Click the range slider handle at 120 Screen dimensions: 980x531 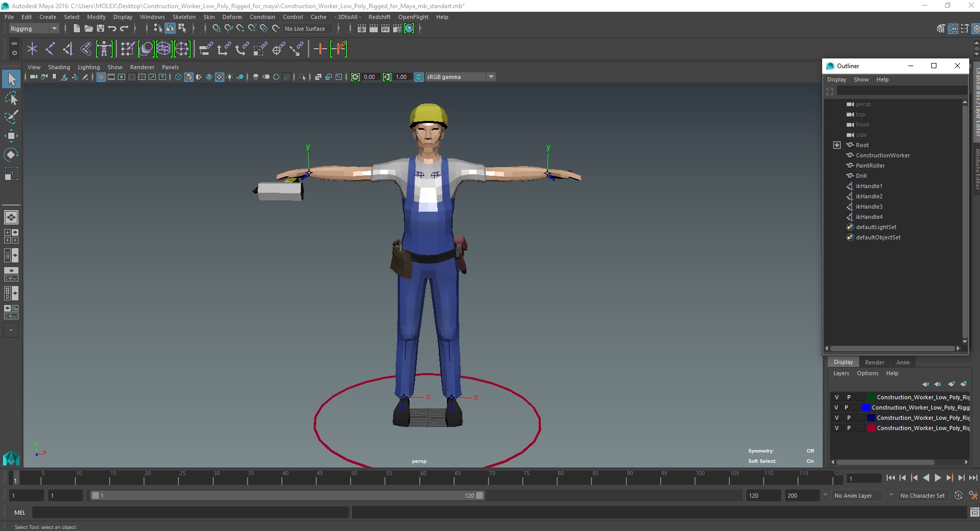pyautogui.click(x=479, y=496)
